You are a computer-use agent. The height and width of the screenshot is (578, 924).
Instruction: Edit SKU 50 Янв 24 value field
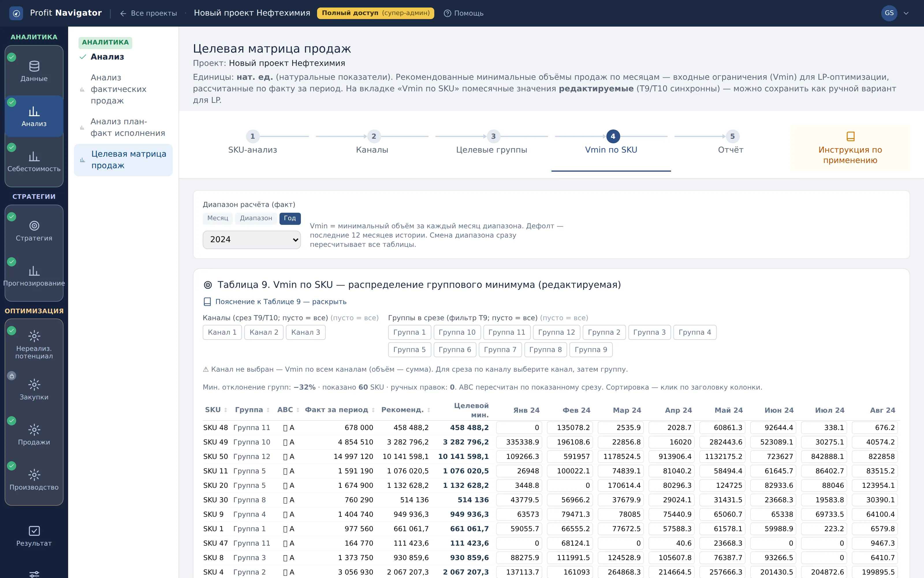pyautogui.click(x=519, y=456)
